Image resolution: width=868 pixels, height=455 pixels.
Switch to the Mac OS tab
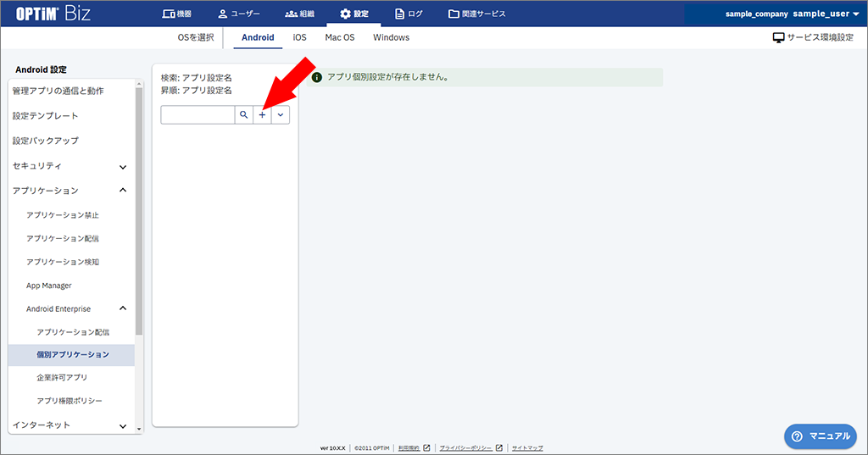click(x=340, y=37)
